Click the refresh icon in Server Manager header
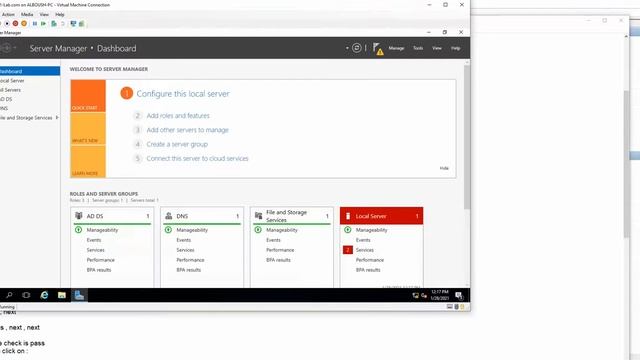The height and width of the screenshot is (360, 640). pos(357,48)
